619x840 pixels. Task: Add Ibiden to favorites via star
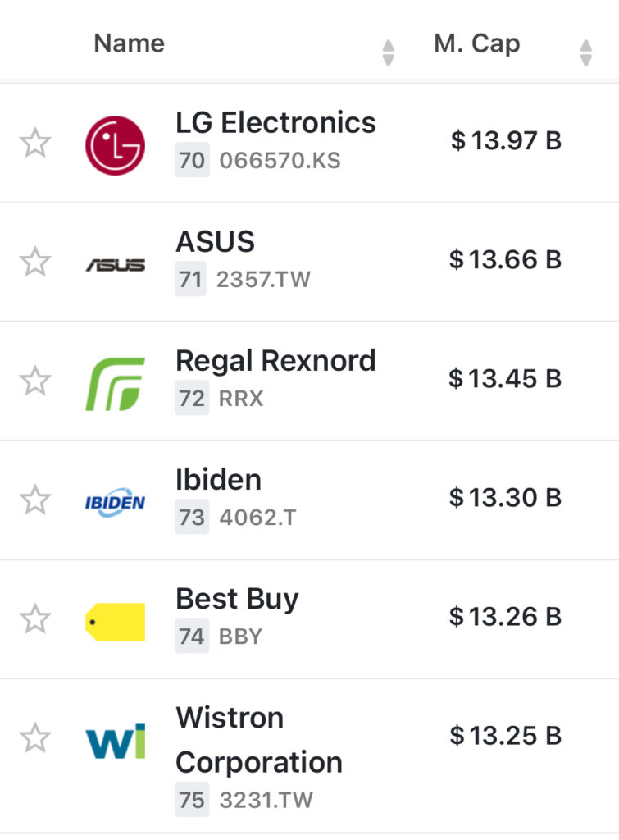35,500
